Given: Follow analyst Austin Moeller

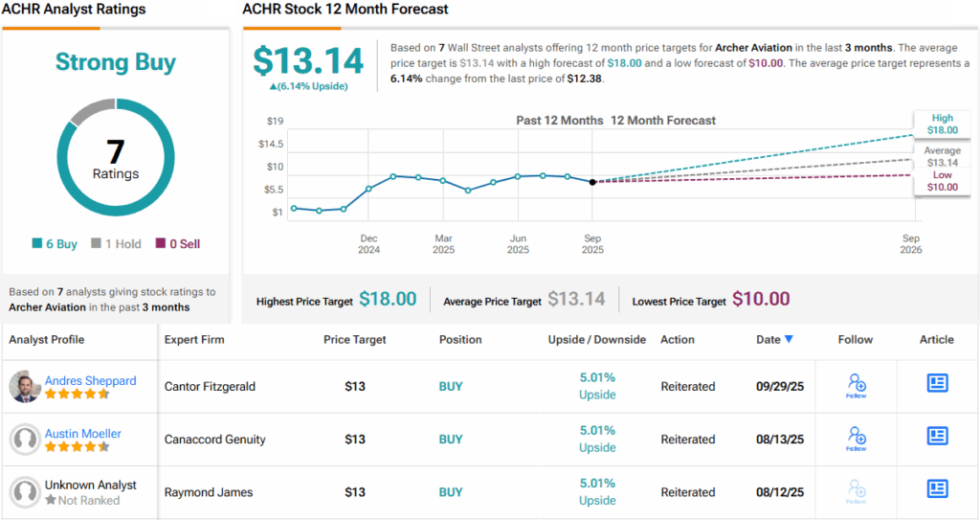Looking at the screenshot, I should 857,439.
